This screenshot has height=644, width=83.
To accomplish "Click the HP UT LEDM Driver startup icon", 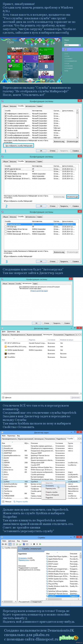I will point(6,343).
